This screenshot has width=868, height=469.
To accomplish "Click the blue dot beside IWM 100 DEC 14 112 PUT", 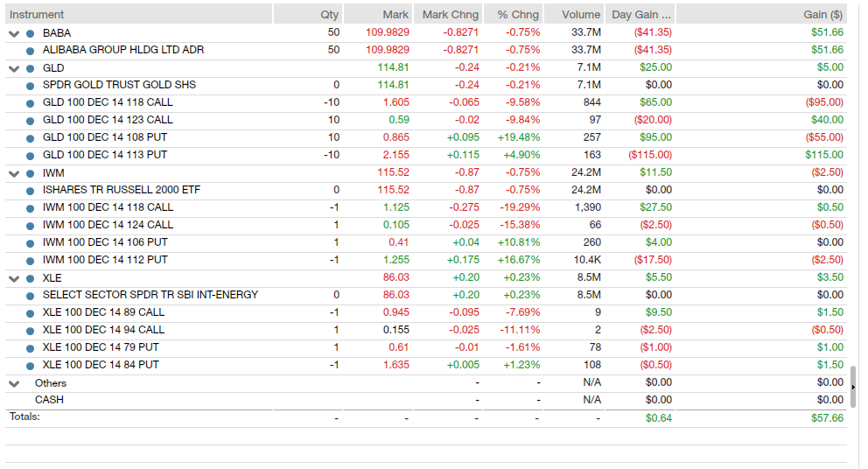I will pos(31,261).
